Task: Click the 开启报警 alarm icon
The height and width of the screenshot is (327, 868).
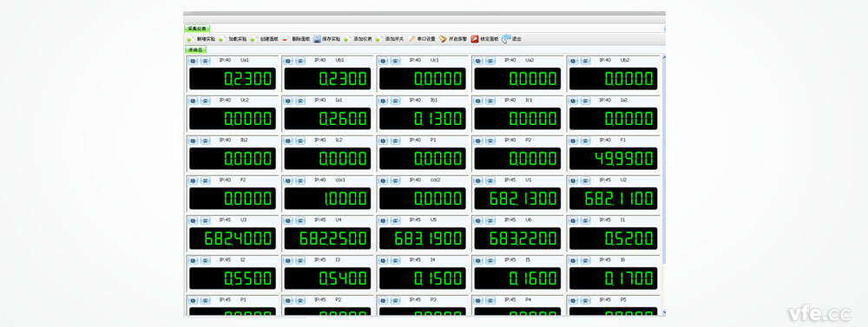Action: coord(443,39)
